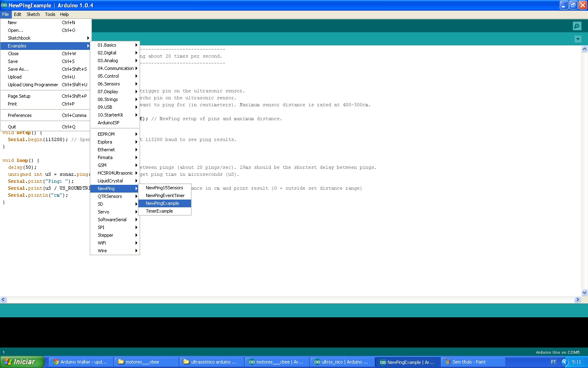Viewport: 588px width, 368px height.
Task: Click editor vertical scrollbar down arrow
Action: click(584, 292)
